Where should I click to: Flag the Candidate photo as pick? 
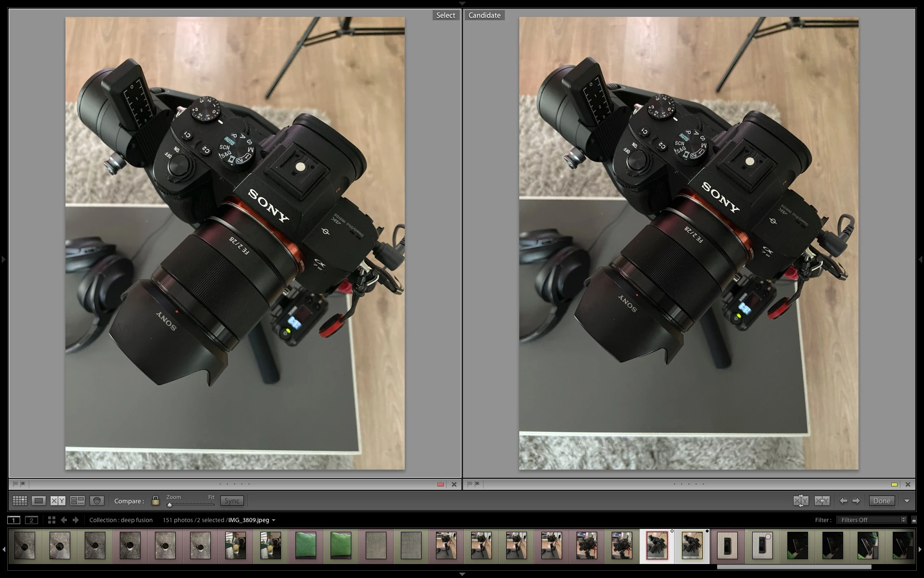pyautogui.click(x=469, y=484)
